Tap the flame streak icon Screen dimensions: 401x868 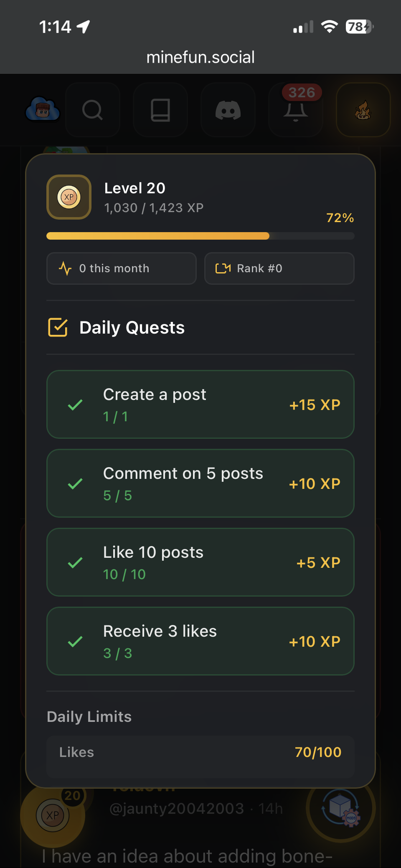click(363, 110)
